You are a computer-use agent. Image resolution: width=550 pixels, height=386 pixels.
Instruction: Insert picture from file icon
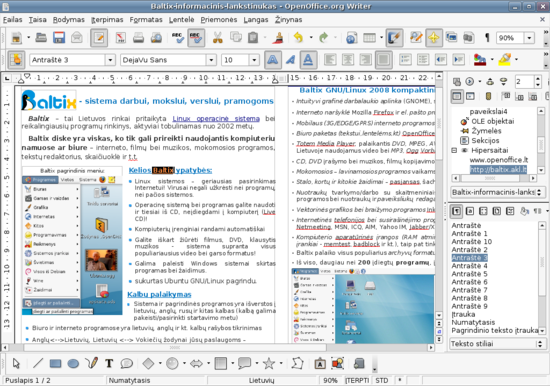(338, 363)
